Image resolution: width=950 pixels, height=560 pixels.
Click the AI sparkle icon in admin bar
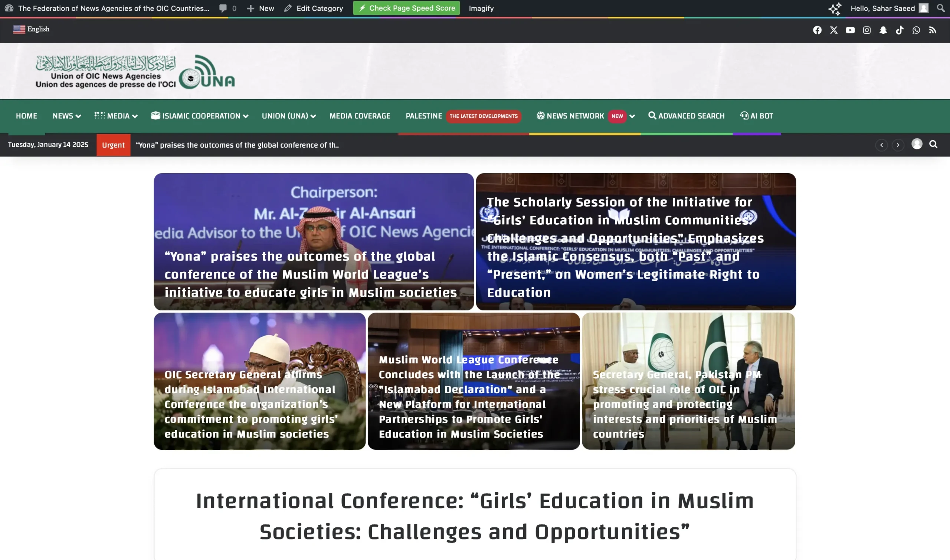pos(835,8)
